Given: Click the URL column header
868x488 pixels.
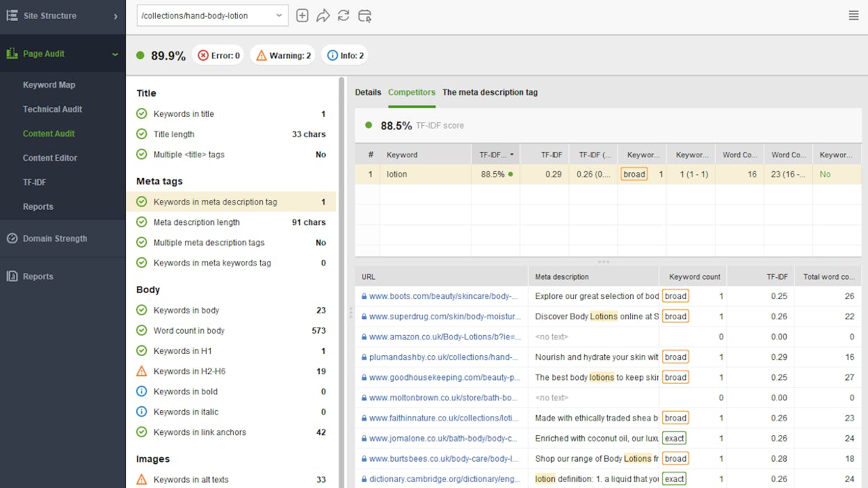Looking at the screenshot, I should (442, 277).
